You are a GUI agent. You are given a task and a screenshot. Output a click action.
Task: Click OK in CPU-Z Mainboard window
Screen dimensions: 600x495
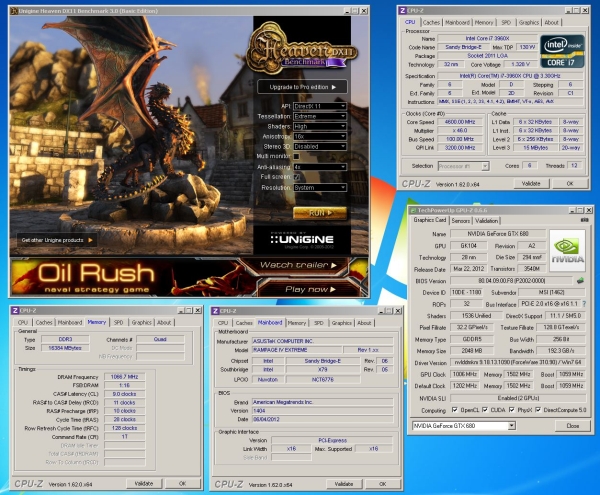click(x=383, y=484)
